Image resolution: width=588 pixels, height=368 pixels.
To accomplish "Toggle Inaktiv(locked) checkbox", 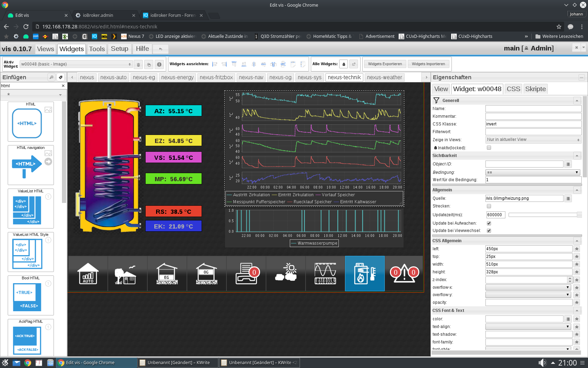I will pos(489,148).
